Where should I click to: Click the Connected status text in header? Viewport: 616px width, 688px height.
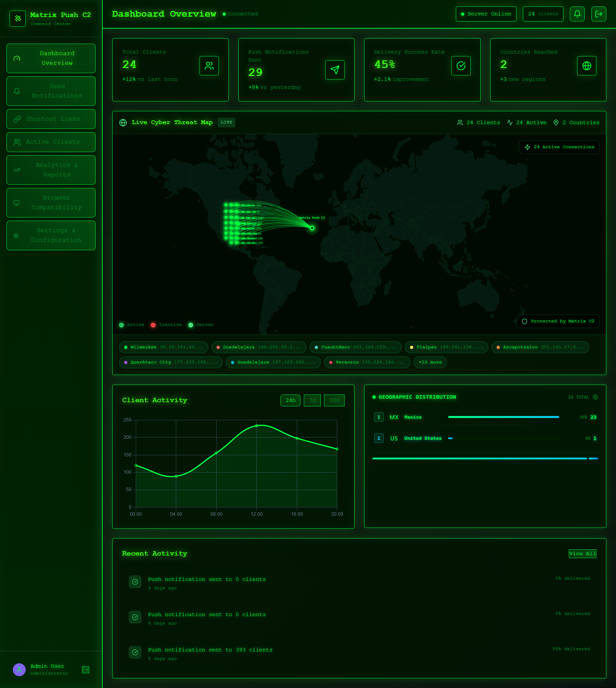(x=242, y=14)
